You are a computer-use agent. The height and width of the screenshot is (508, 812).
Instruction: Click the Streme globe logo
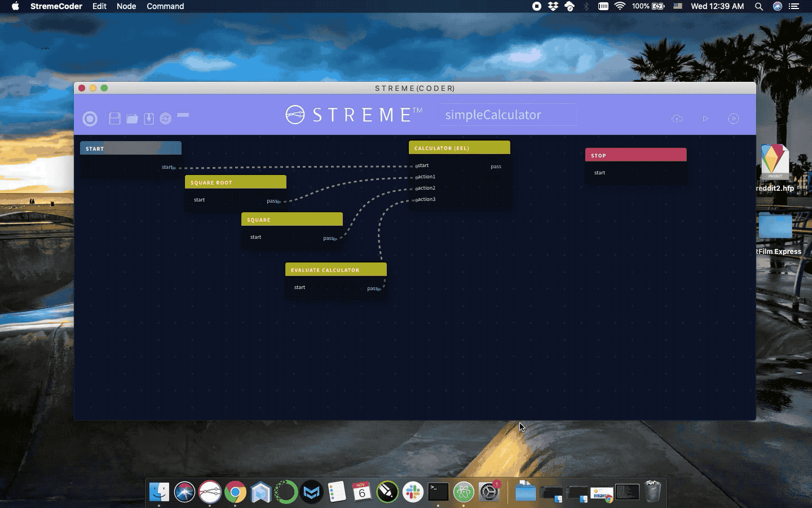295,115
